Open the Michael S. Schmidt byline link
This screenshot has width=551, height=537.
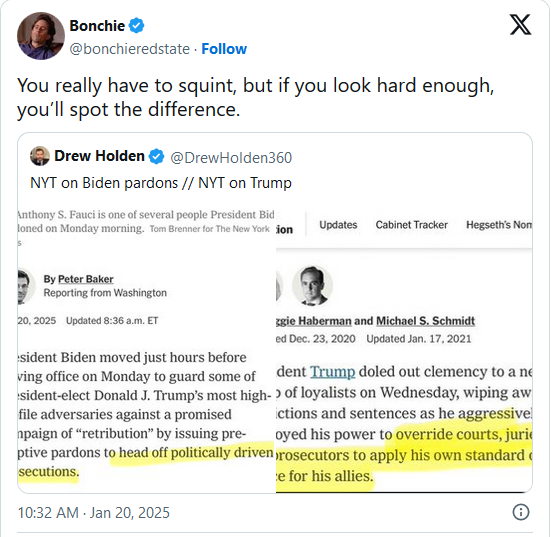[426, 321]
